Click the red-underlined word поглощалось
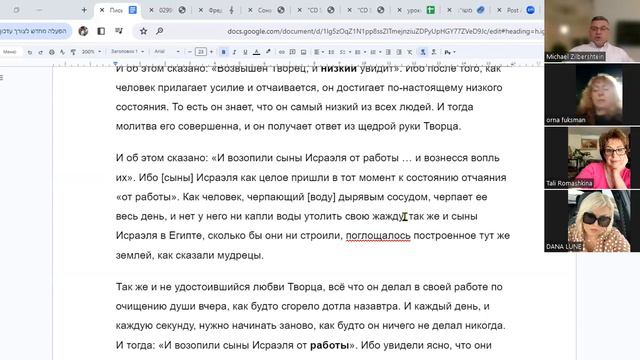The height and width of the screenshot is (360, 640). pyautogui.click(x=378, y=236)
